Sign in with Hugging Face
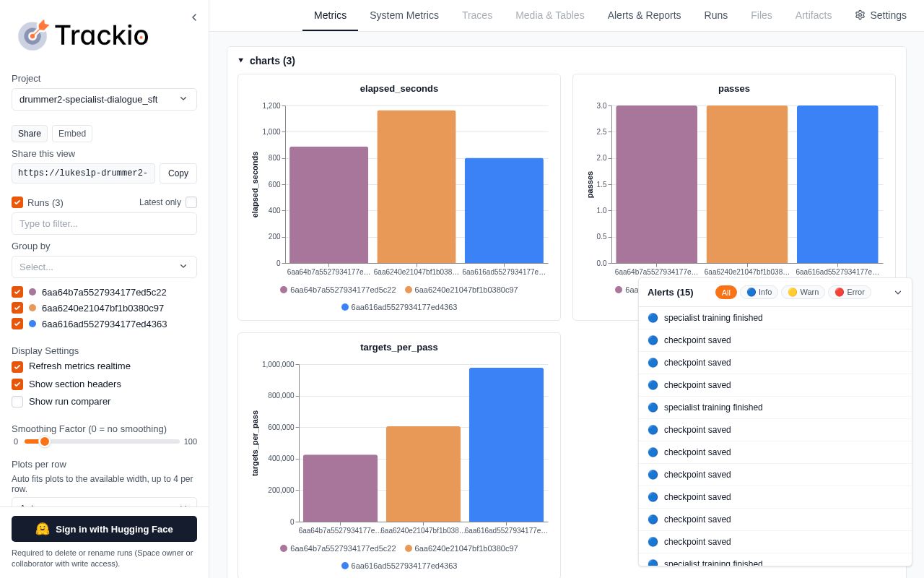The width and height of the screenshot is (924, 578). coord(104,529)
